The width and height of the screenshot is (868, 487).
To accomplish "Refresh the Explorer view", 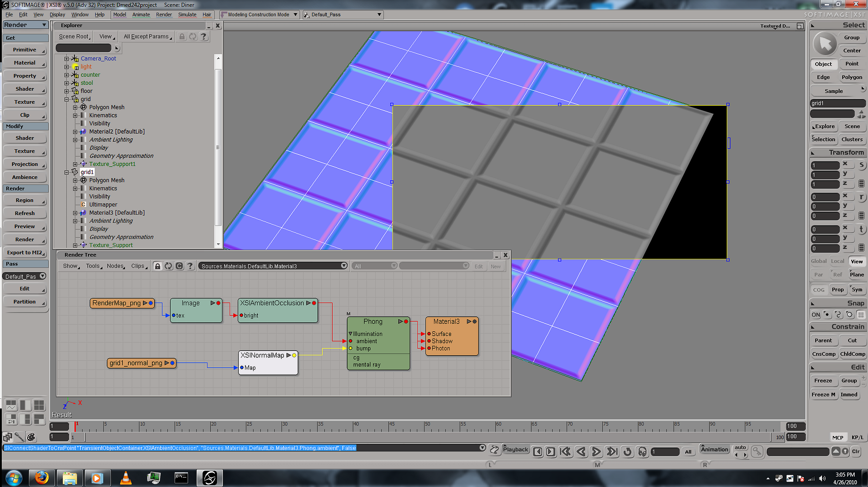I will click(x=193, y=37).
